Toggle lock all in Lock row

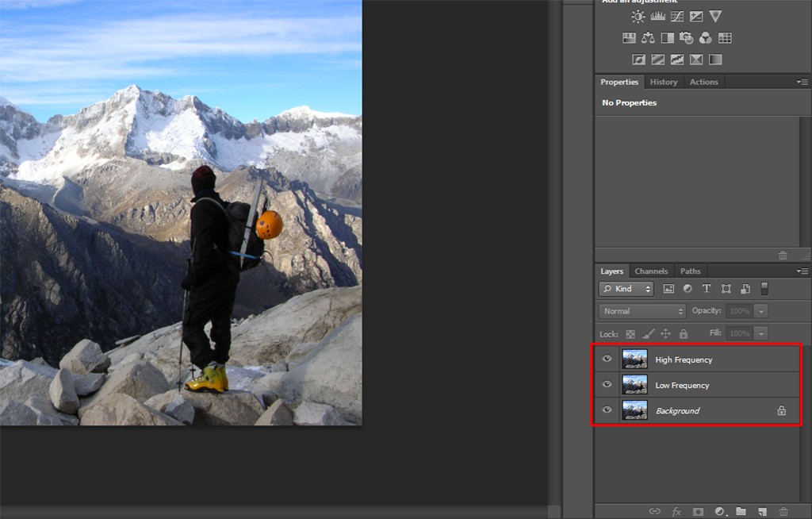click(x=684, y=334)
